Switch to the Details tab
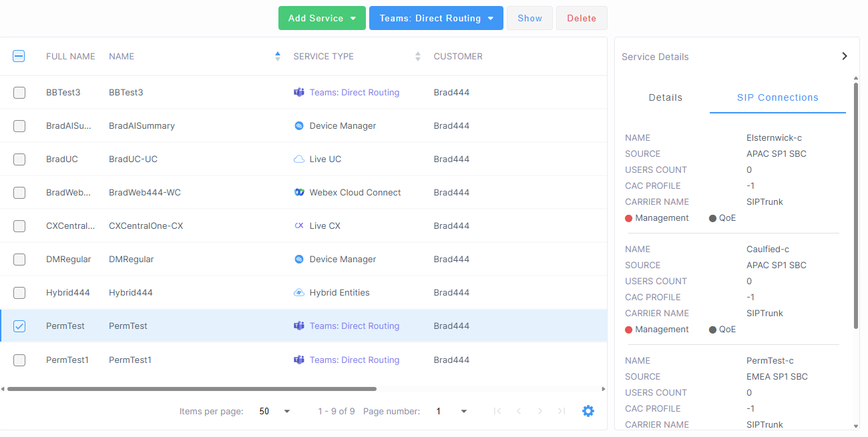This screenshot has width=868, height=437. pos(665,97)
